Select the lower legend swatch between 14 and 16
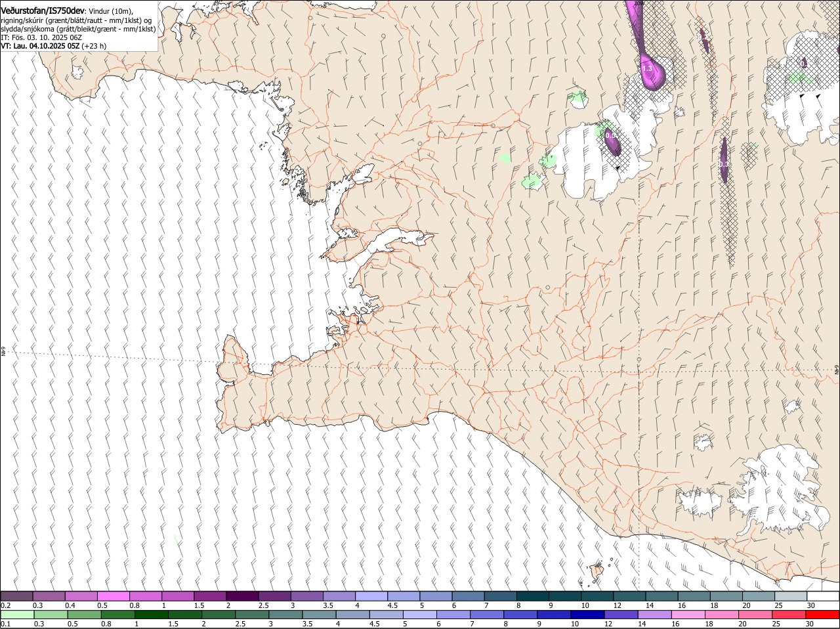Screen dimensions: 840x629 (654, 615)
